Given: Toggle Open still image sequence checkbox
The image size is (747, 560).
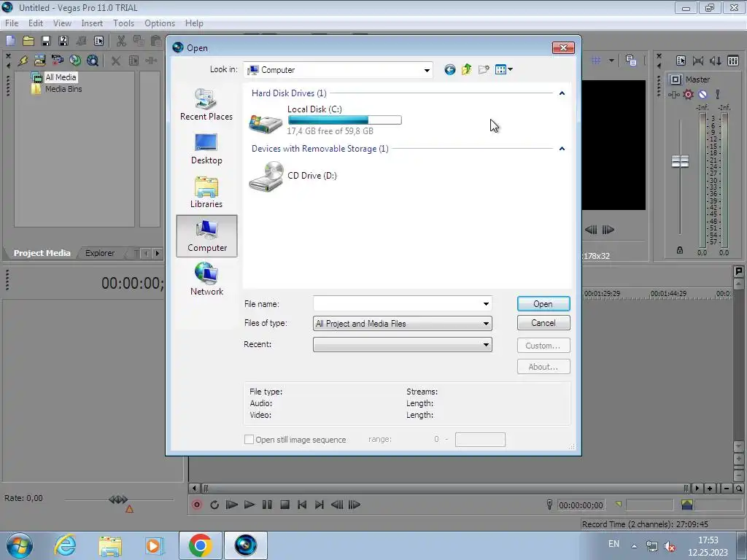Looking at the screenshot, I should [249, 440].
